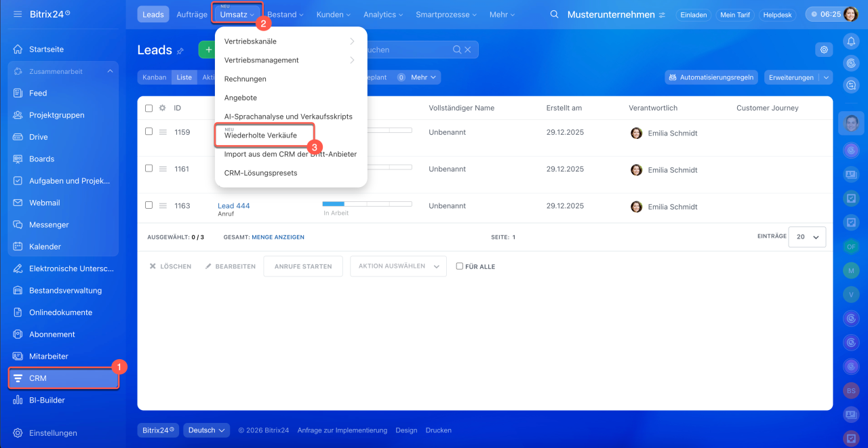This screenshot has width=868, height=448.
Task: Open Kalender from the sidebar
Action: 45,247
